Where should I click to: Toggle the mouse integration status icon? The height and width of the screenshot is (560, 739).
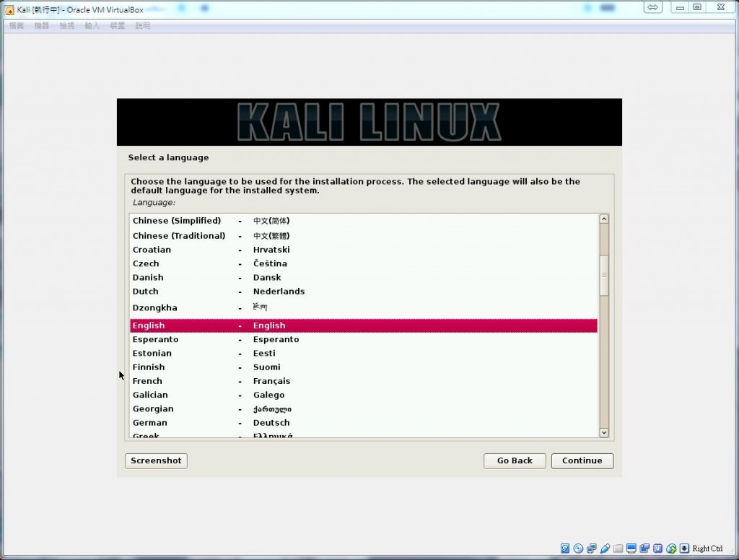(671, 548)
